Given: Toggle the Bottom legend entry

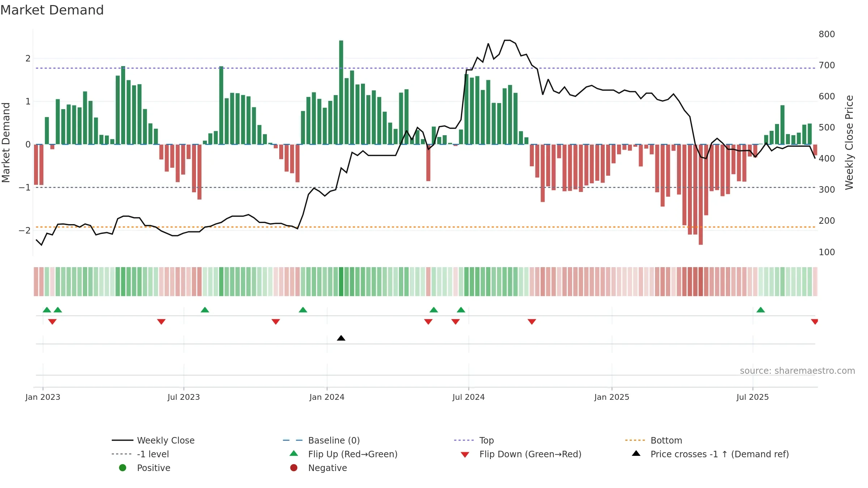Looking at the screenshot, I should (654, 440).
